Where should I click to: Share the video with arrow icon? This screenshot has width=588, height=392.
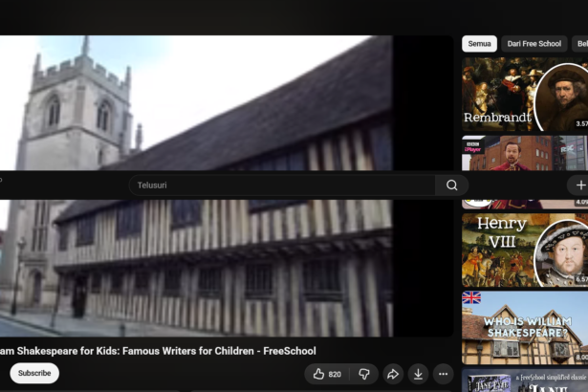pyautogui.click(x=393, y=374)
